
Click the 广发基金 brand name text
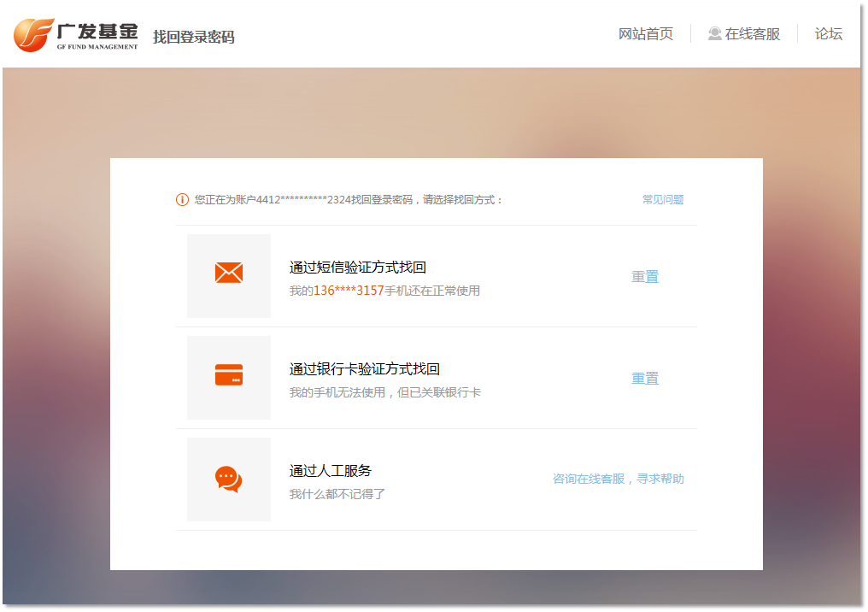pyautogui.click(x=97, y=31)
